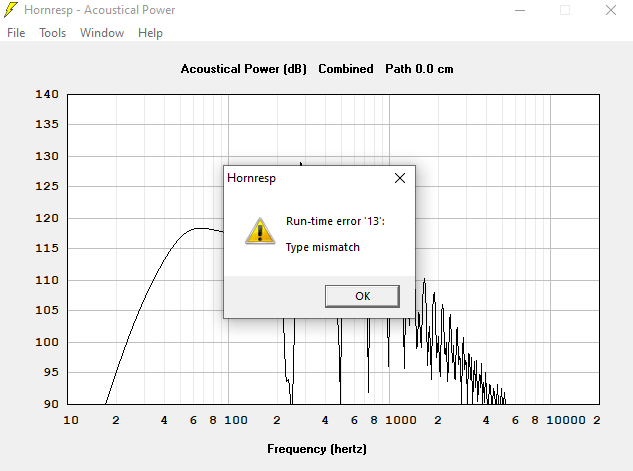Click the yellow warning icon in the dialog
Screen dimensions: 633x471
click(260, 231)
